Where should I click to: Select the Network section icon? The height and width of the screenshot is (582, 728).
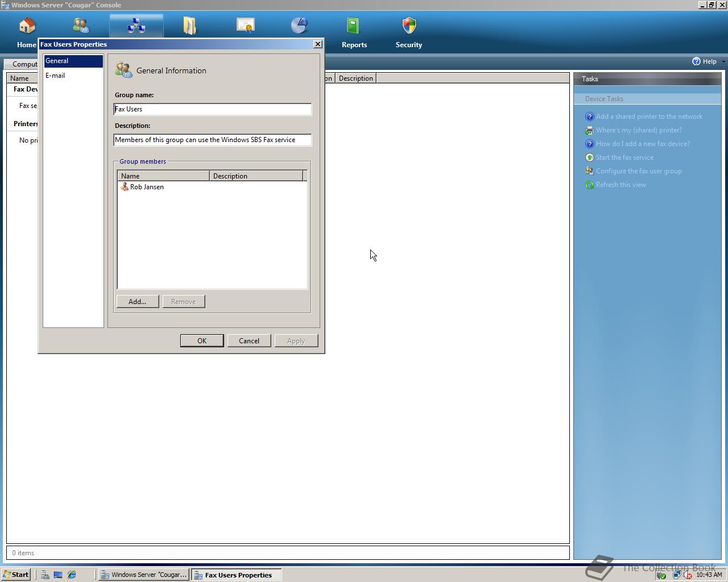click(x=136, y=26)
